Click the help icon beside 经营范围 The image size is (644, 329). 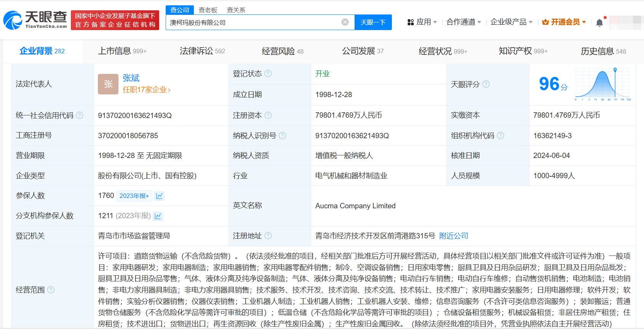point(51,290)
